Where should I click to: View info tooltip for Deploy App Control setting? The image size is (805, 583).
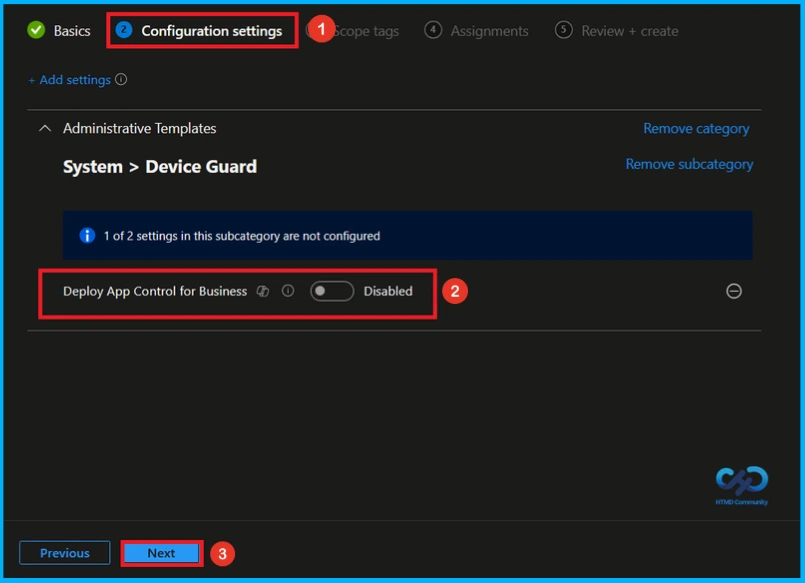click(288, 291)
